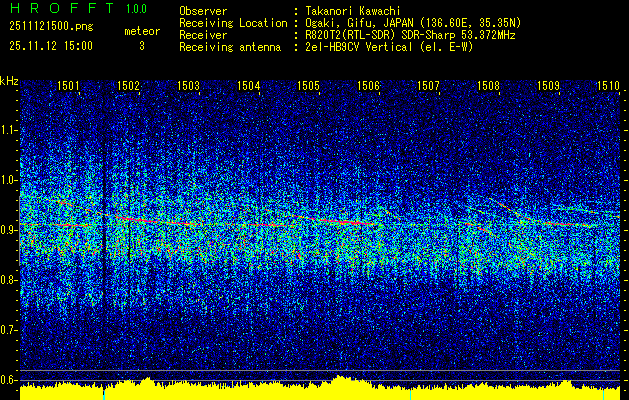Click the yellow signal level graph

tap(320, 389)
